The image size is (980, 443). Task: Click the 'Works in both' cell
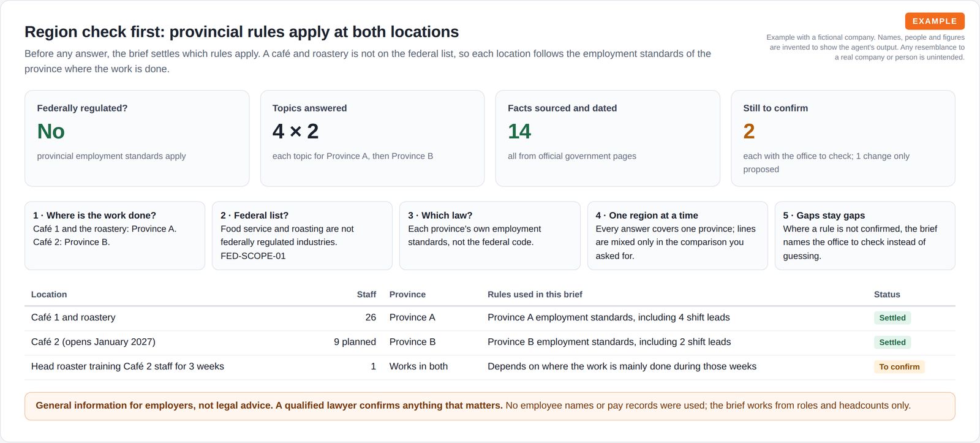(418, 366)
